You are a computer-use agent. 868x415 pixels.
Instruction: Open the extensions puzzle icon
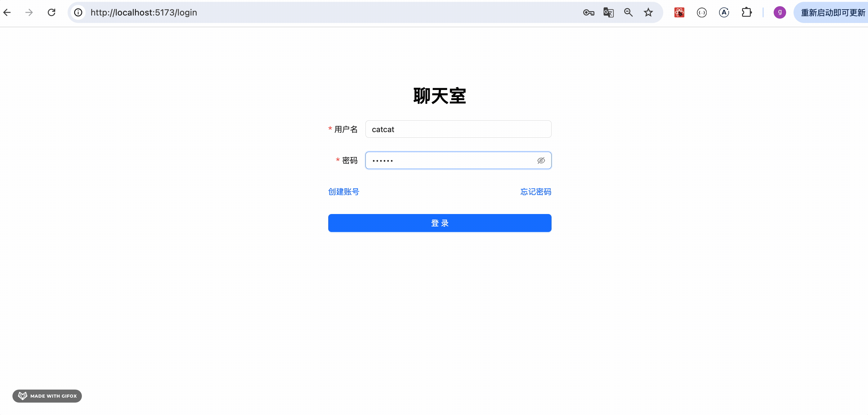pyautogui.click(x=746, y=12)
